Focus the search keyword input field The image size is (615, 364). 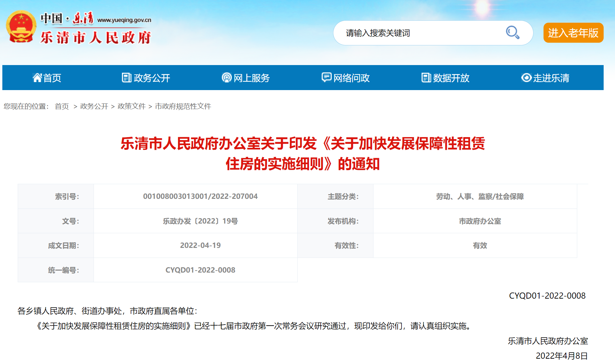coord(421,33)
